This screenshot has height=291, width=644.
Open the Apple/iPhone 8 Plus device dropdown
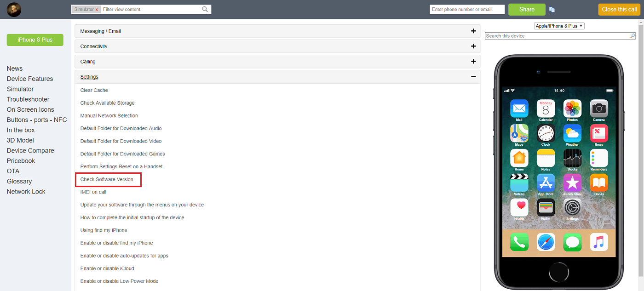click(x=559, y=26)
